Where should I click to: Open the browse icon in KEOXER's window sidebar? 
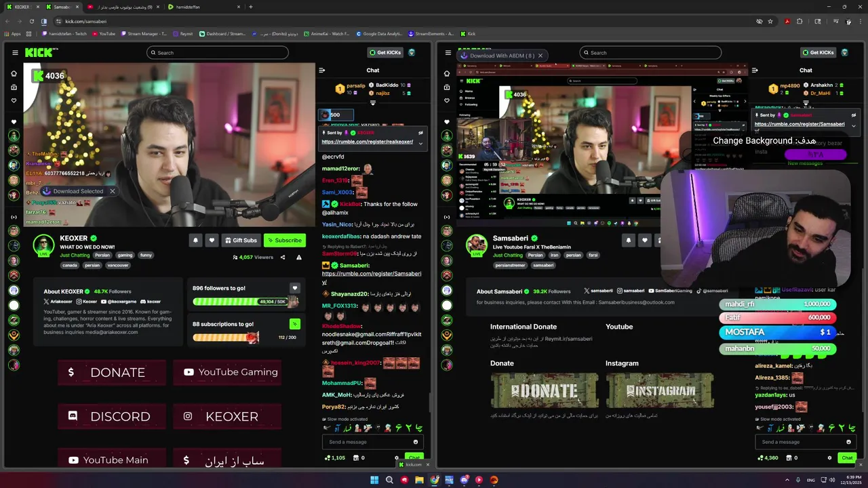[x=14, y=87]
